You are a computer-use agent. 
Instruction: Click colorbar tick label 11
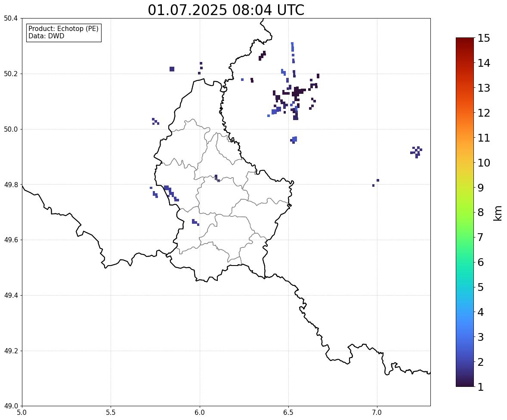[484, 138]
